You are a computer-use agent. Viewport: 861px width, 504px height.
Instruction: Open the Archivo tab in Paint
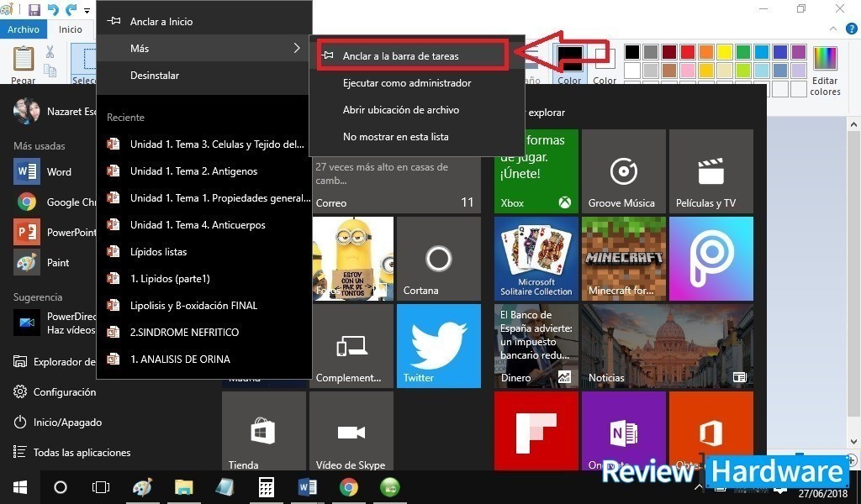[x=24, y=29]
